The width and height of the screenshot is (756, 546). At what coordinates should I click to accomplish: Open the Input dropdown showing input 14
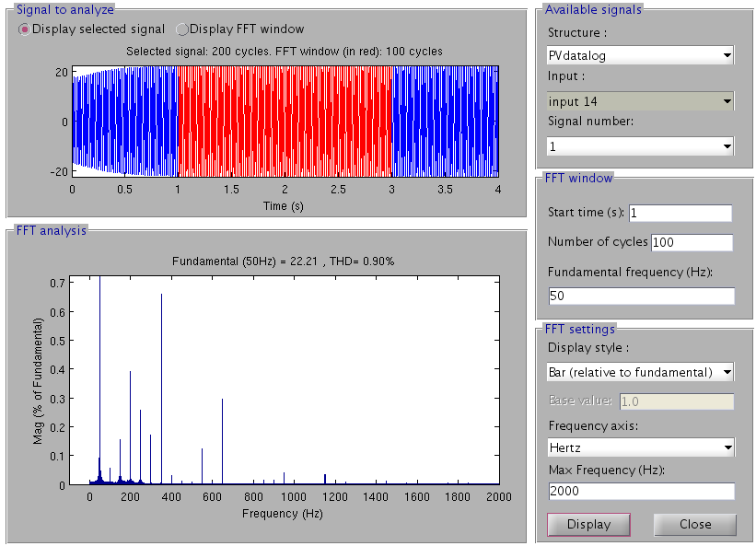pos(640,101)
